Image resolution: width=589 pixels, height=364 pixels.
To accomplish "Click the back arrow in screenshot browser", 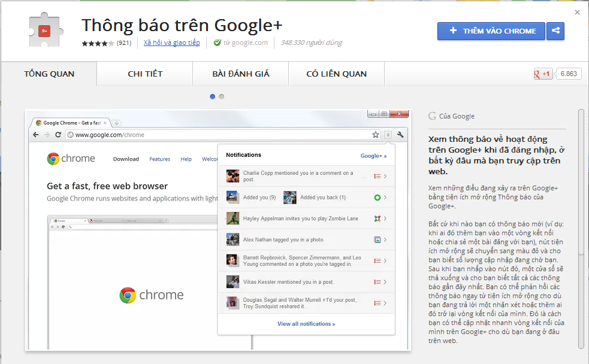I will click(36, 135).
